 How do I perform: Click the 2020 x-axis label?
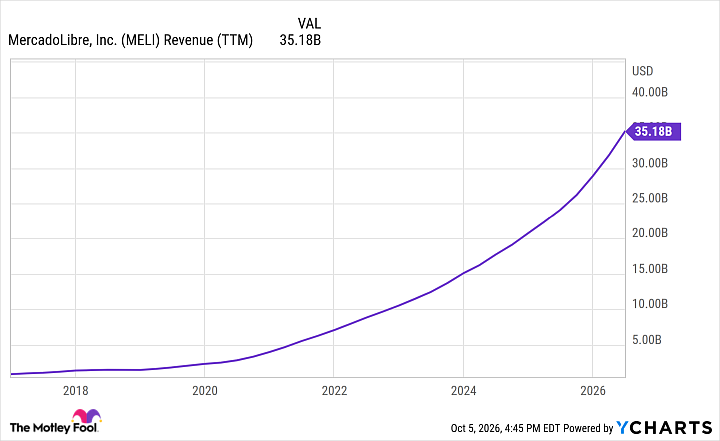pos(205,391)
